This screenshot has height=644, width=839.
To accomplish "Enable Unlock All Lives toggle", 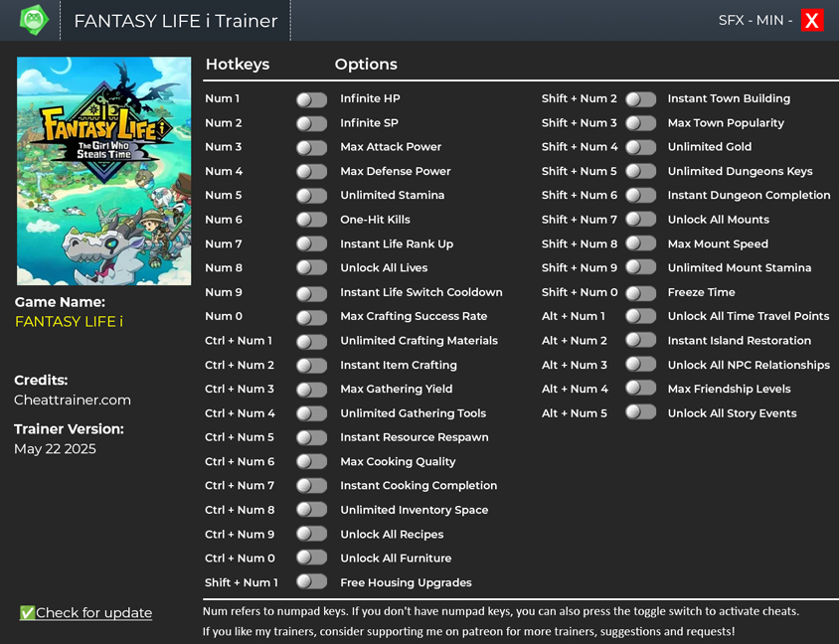I will click(x=311, y=268).
